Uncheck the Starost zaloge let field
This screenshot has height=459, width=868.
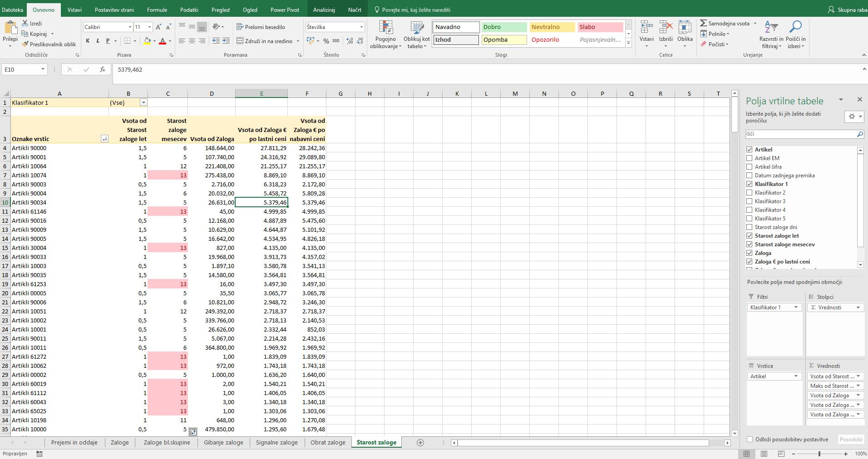point(750,236)
